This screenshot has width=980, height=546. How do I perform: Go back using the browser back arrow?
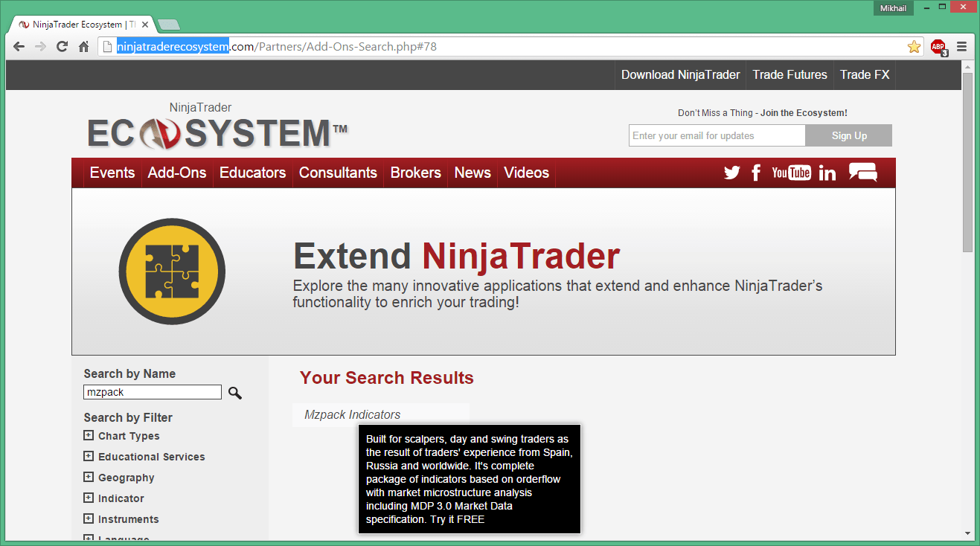click(19, 46)
